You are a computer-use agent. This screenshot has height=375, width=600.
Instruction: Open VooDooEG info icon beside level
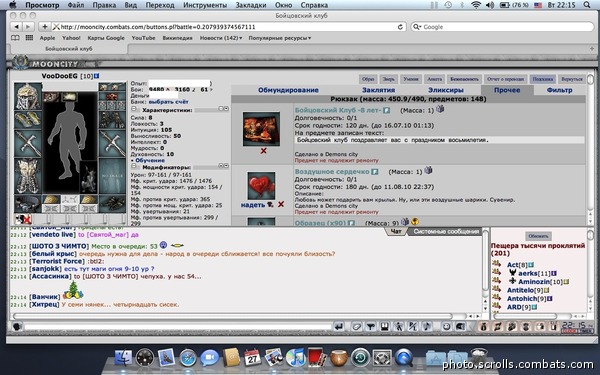point(96,76)
